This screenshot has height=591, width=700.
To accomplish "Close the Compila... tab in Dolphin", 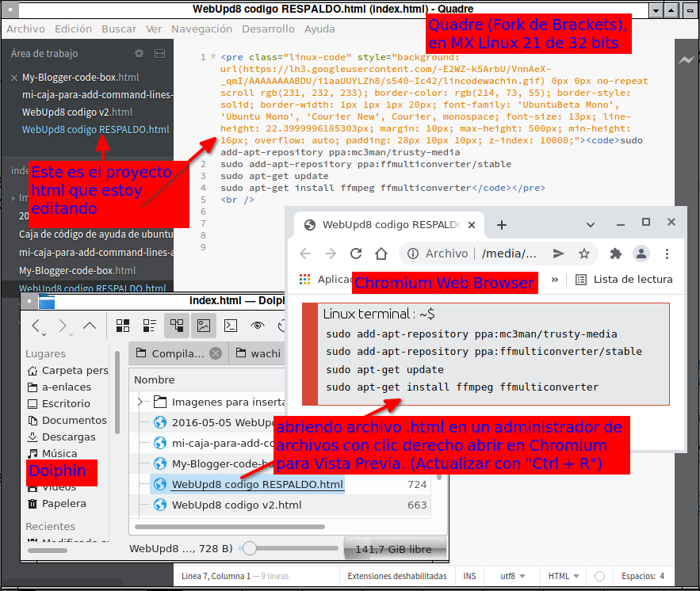I will (216, 353).
